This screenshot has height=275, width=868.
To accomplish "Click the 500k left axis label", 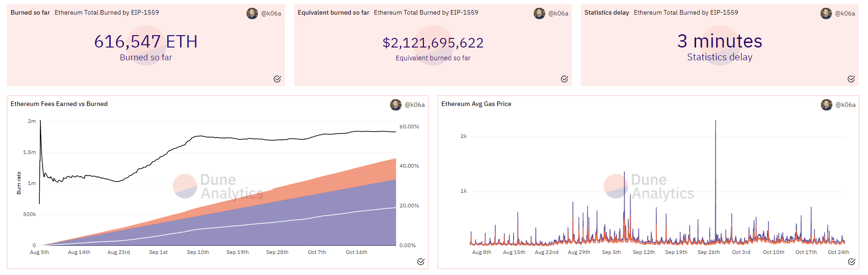I will (30, 214).
